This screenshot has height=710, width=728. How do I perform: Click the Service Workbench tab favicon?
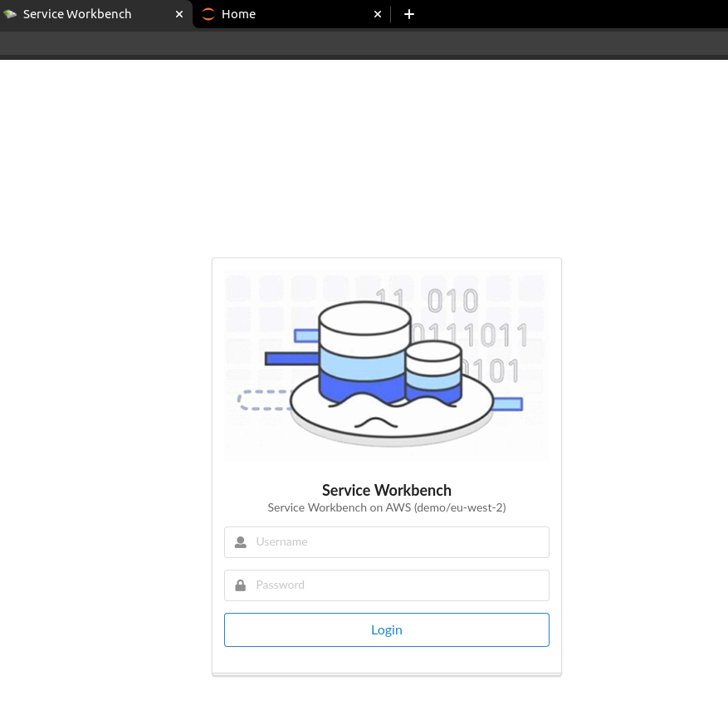coord(10,14)
